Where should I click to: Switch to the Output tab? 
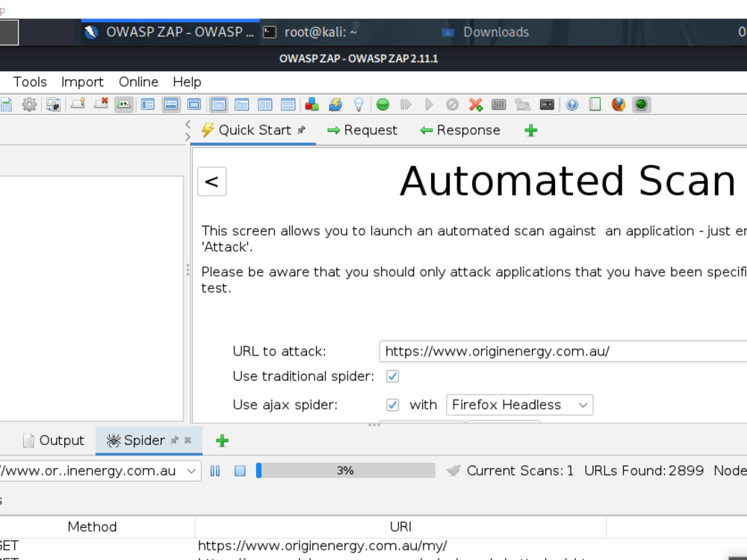point(53,441)
